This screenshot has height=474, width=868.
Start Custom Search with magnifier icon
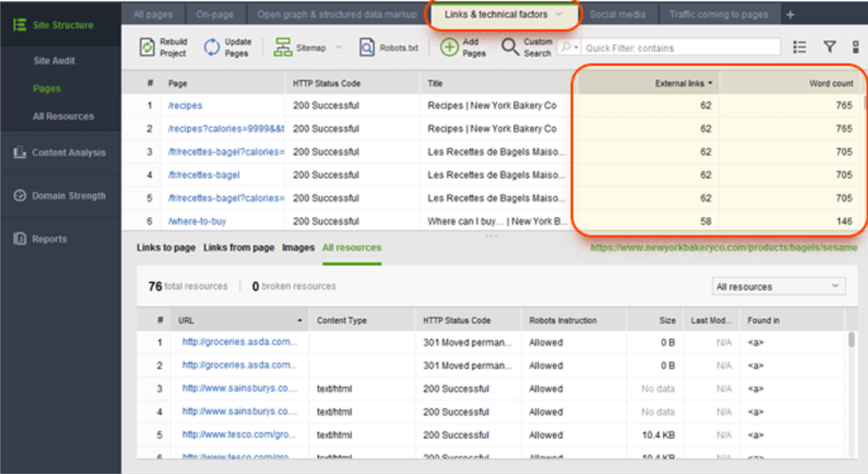(x=510, y=48)
